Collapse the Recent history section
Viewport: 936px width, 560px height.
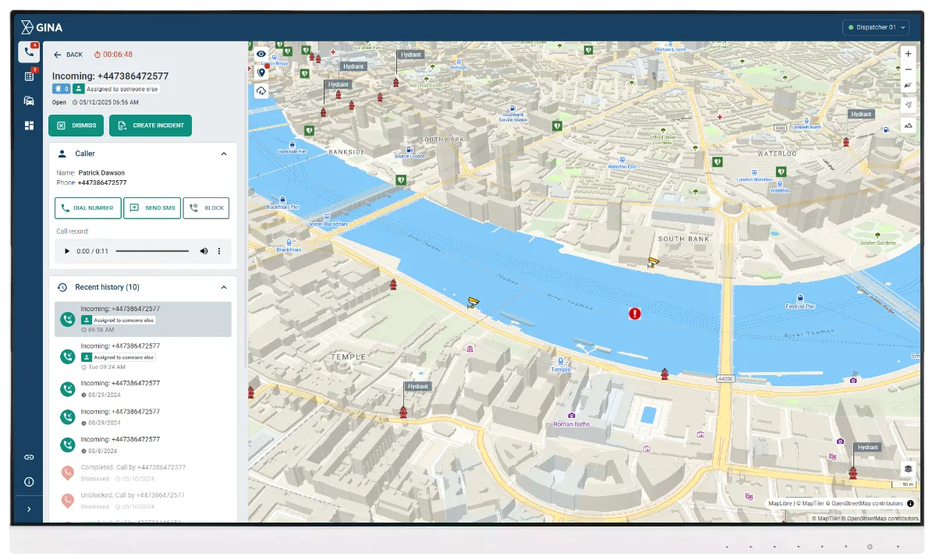224,287
